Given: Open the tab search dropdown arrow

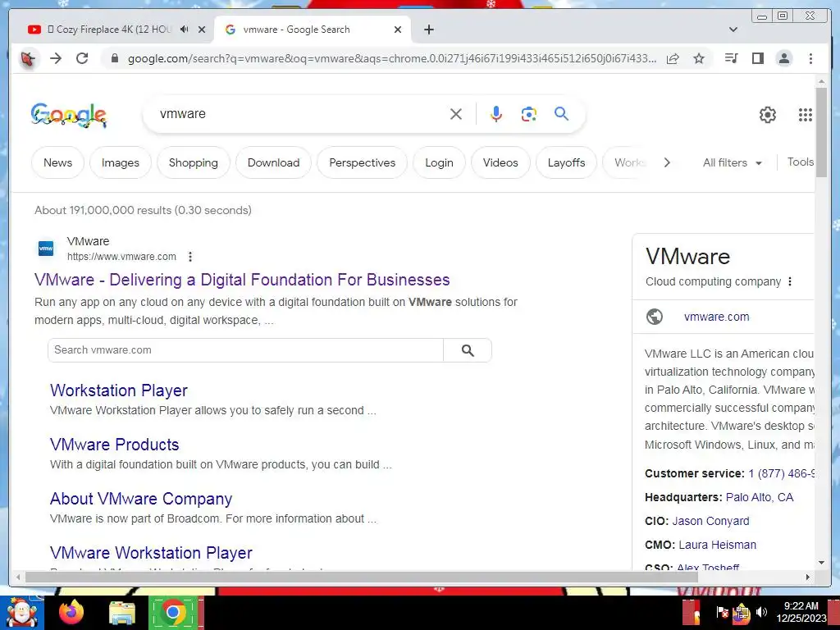Looking at the screenshot, I should [x=733, y=30].
